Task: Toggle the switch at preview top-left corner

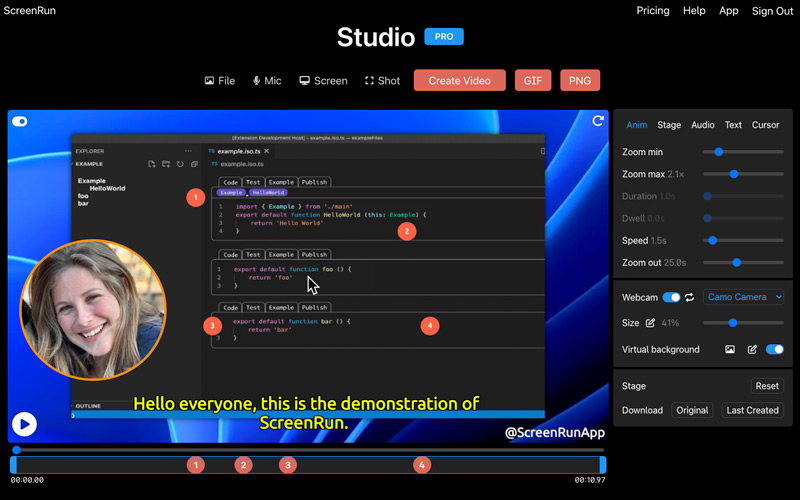Action: (x=20, y=122)
